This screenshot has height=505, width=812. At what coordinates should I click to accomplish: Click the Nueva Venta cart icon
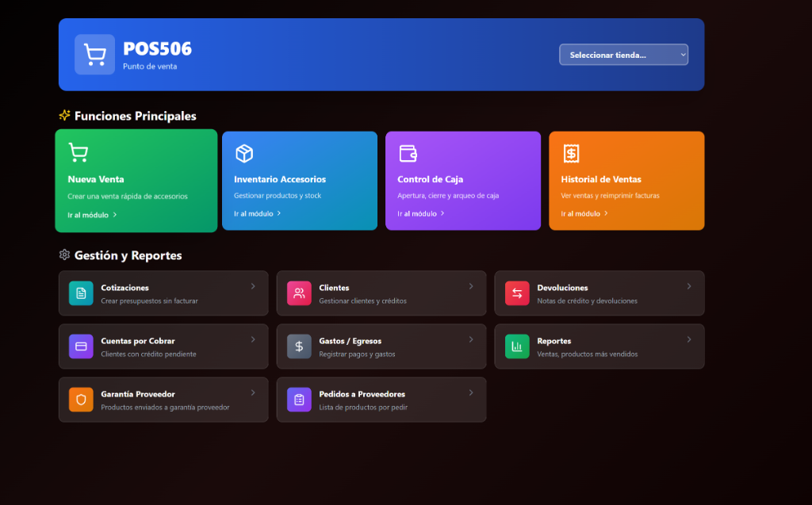(79, 152)
